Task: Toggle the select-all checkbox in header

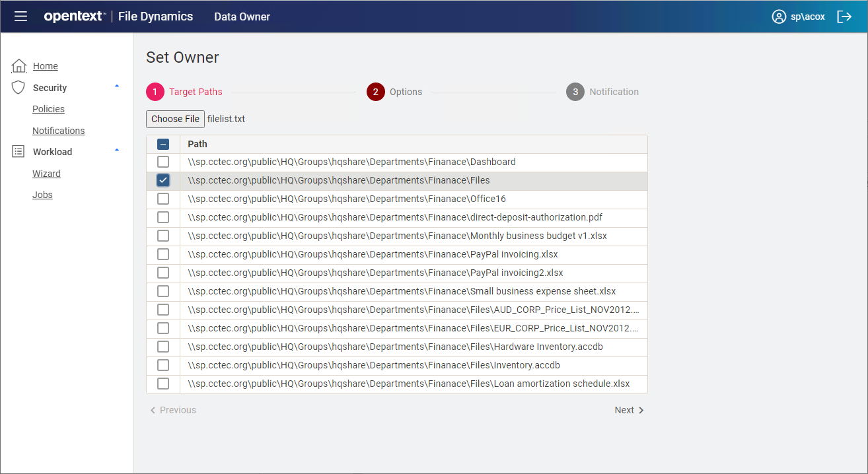Action: click(x=163, y=144)
